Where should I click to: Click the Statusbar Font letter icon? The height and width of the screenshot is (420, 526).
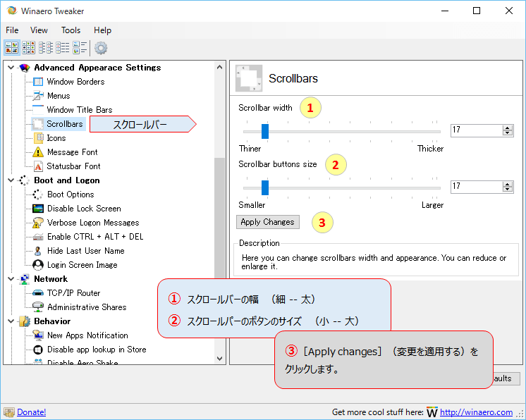(x=38, y=166)
